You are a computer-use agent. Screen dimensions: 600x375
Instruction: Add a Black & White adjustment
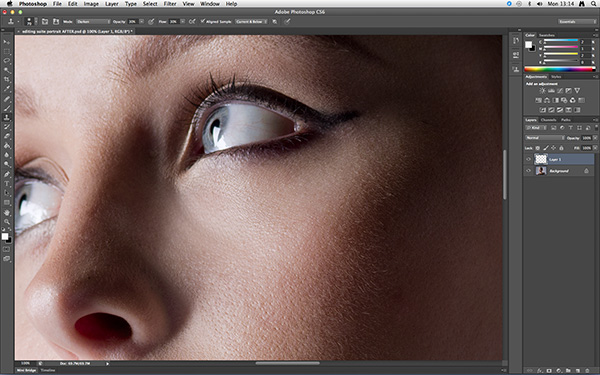click(x=555, y=100)
